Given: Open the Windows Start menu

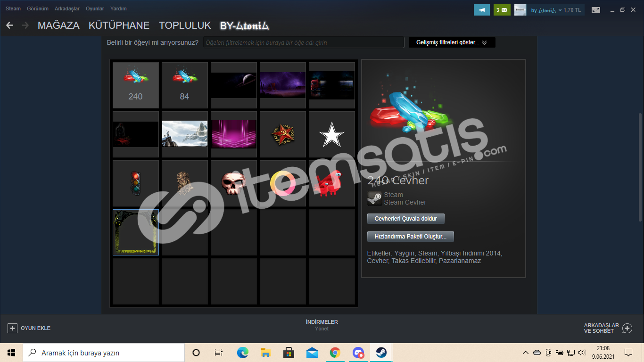Looking at the screenshot, I should point(11,353).
